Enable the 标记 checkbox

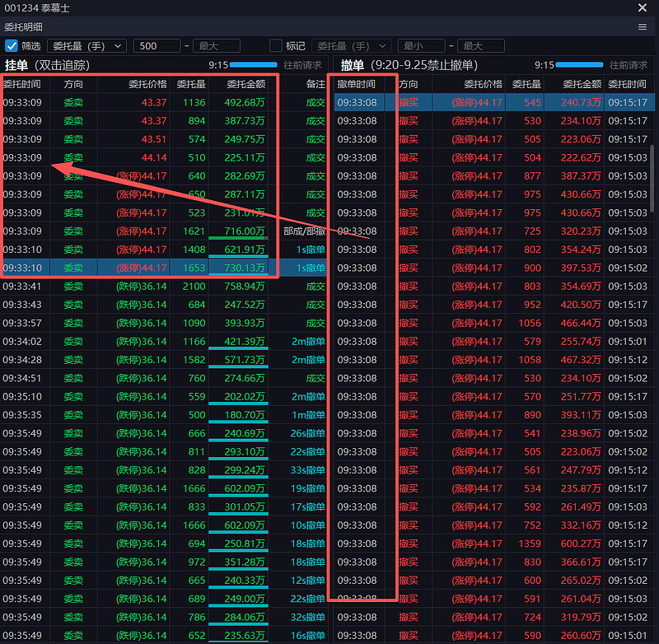coord(276,46)
